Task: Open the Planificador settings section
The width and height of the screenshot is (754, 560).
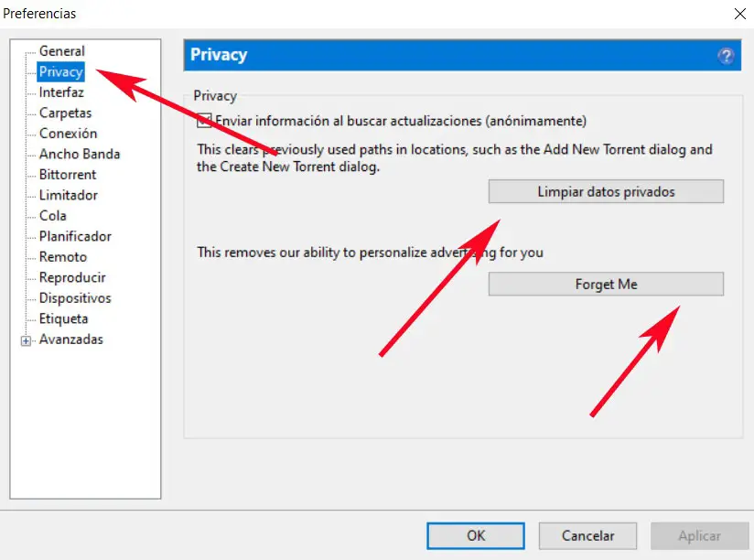Action: click(75, 237)
